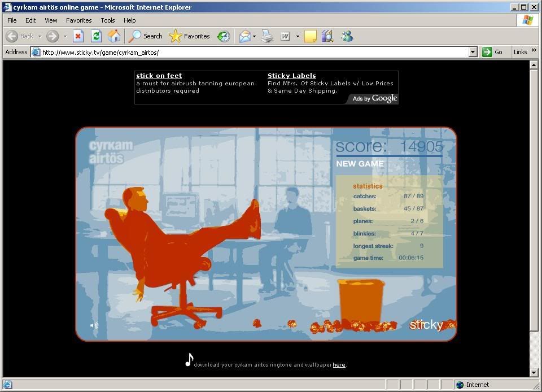The width and height of the screenshot is (542, 392).
Task: Toggle game sound with the speaker icon
Action: click(94, 325)
